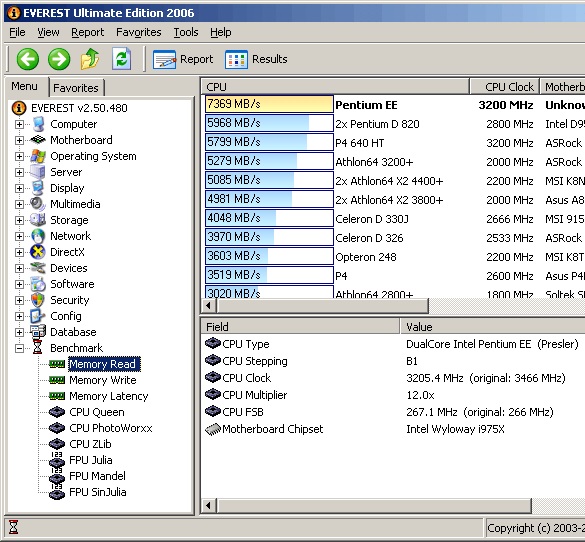This screenshot has height=542, width=585.
Task: Select the DirectX icon
Action: point(38,252)
